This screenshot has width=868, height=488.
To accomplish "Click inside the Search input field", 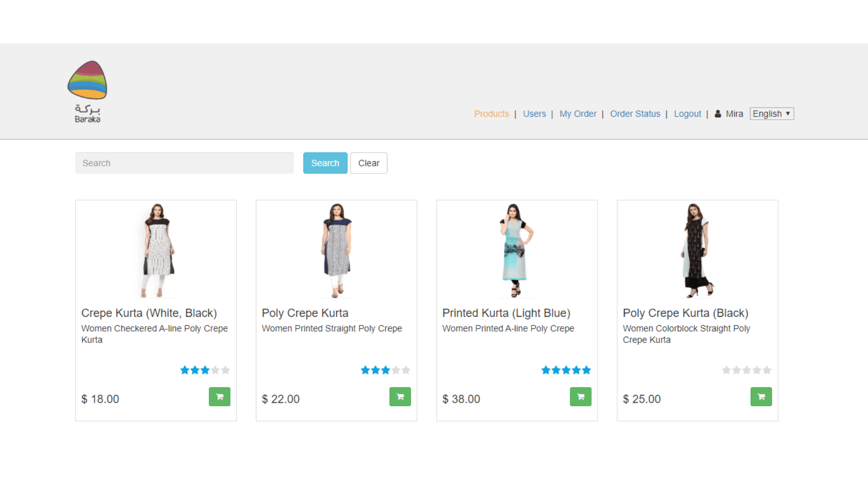I will point(184,163).
